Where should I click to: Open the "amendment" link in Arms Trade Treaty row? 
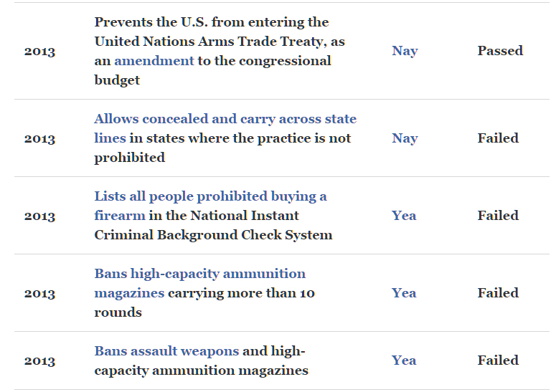click(154, 61)
